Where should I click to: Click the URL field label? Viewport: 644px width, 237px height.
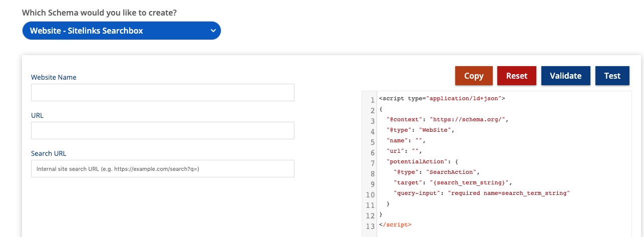pos(38,115)
